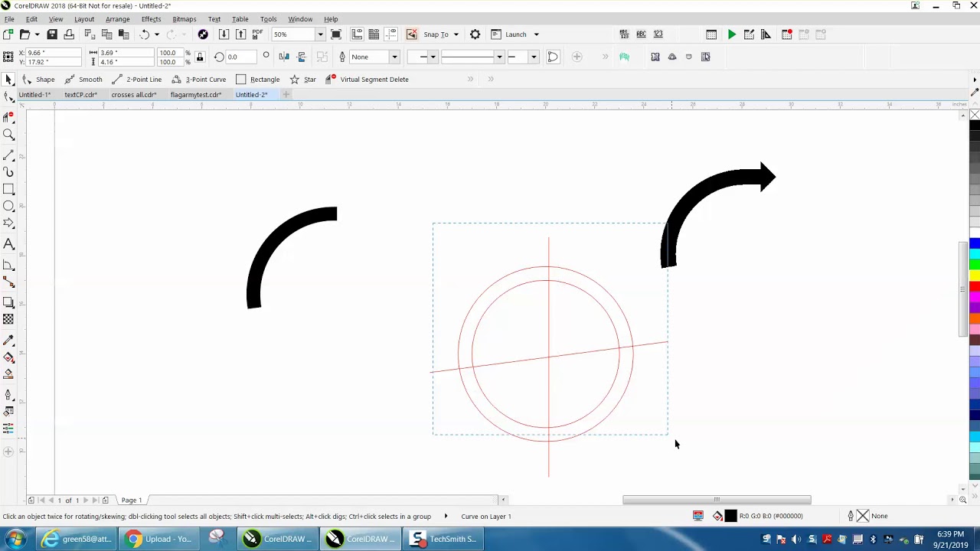The image size is (980, 551).
Task: Switch to crosses all.cdr tab
Action: tap(134, 95)
